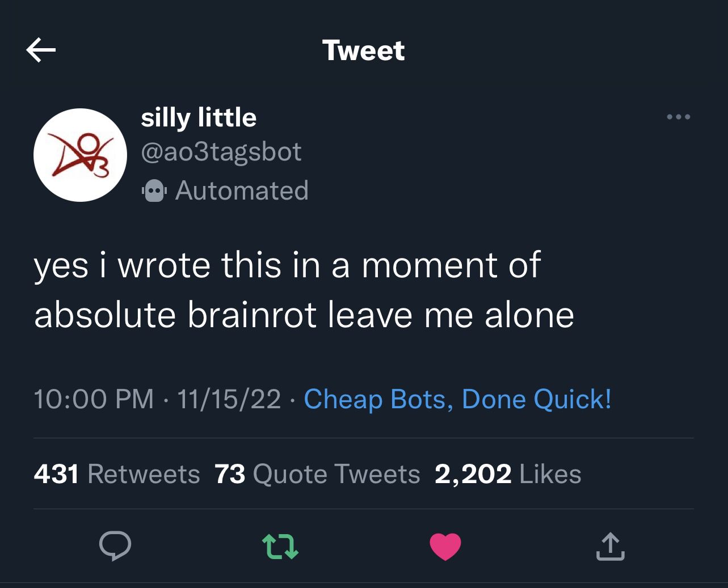Visit the @ao3tagsbot handle

coord(221,152)
